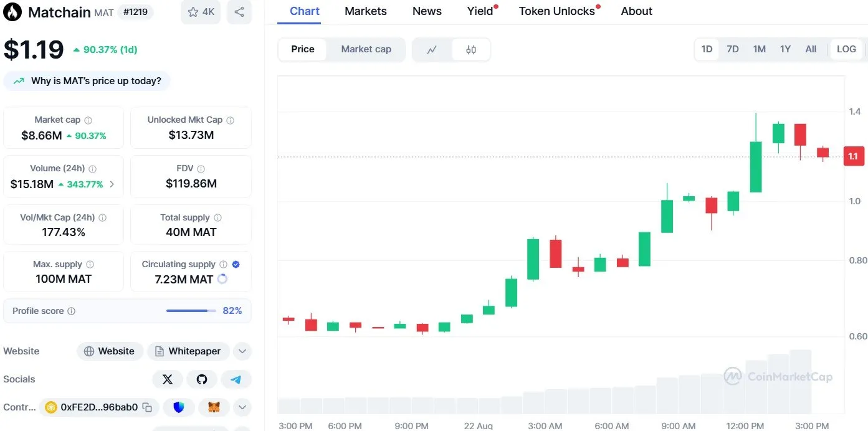Viewport: 868px width, 431px height.
Task: Switch chart to line view
Action: coord(432,49)
